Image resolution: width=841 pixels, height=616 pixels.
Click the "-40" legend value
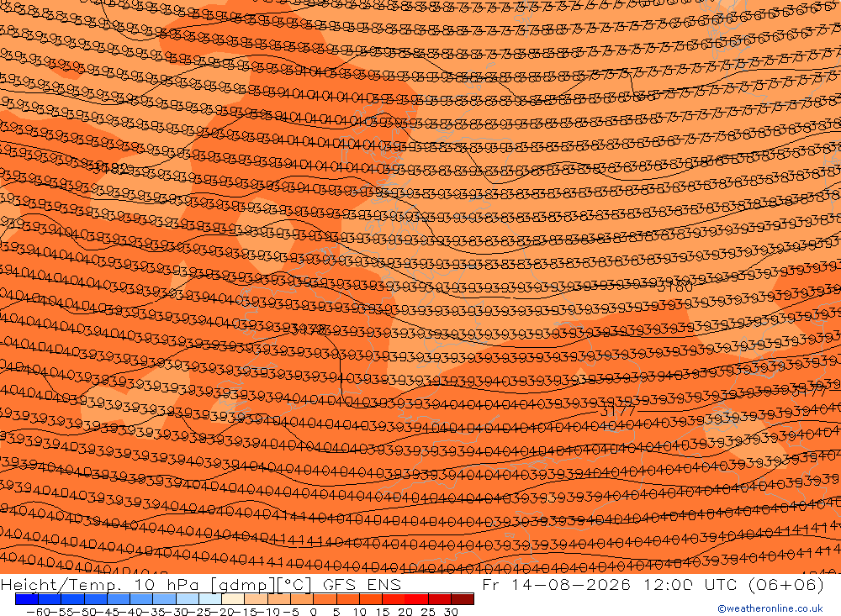point(130,611)
